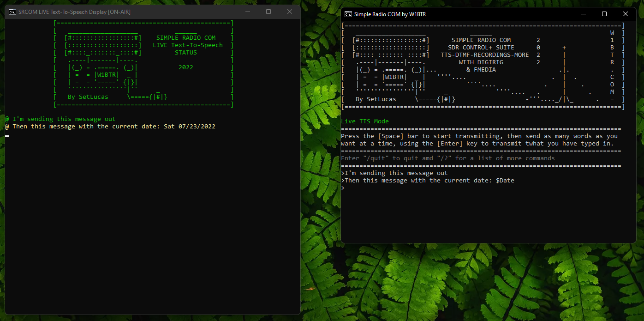The width and height of the screenshot is (644, 321).
Task: Minimize the Simple Radio COM by W1BTR window
Action: (583, 14)
